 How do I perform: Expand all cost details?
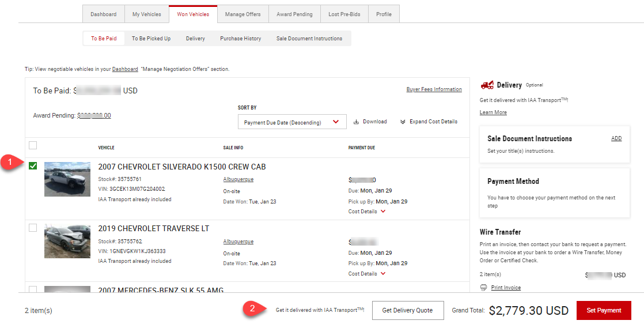click(x=429, y=122)
